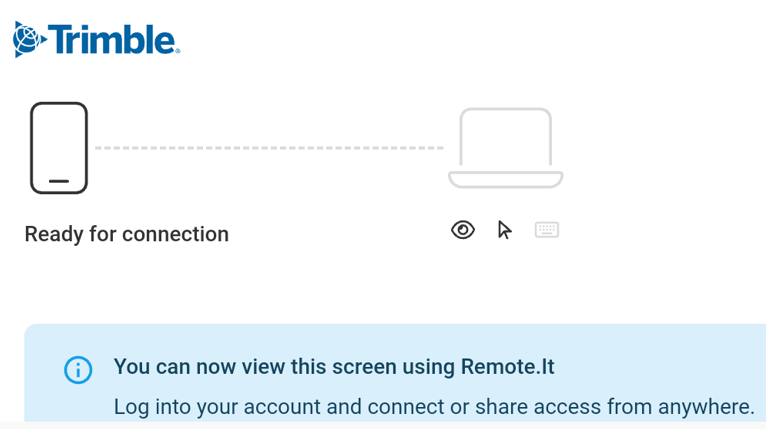Click the dashed connection line between devices

pos(268,148)
